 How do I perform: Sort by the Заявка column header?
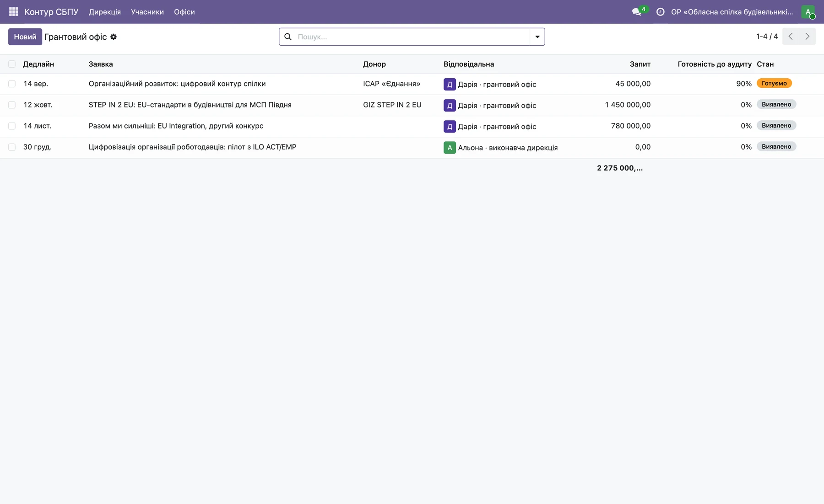101,64
